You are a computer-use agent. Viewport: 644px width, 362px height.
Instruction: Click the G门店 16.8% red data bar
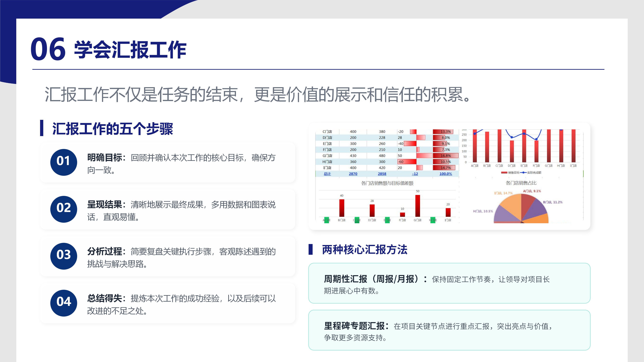(445, 156)
